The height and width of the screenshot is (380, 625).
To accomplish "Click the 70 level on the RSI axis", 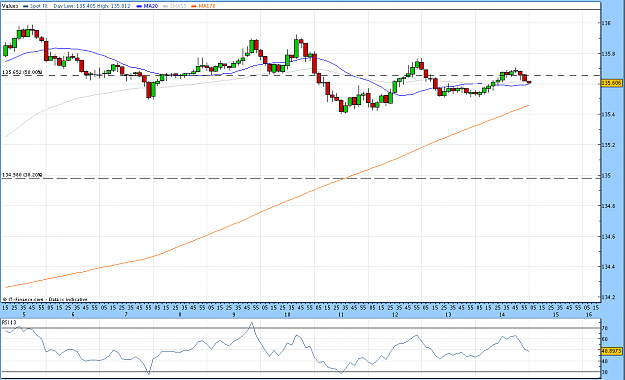I will point(605,329).
